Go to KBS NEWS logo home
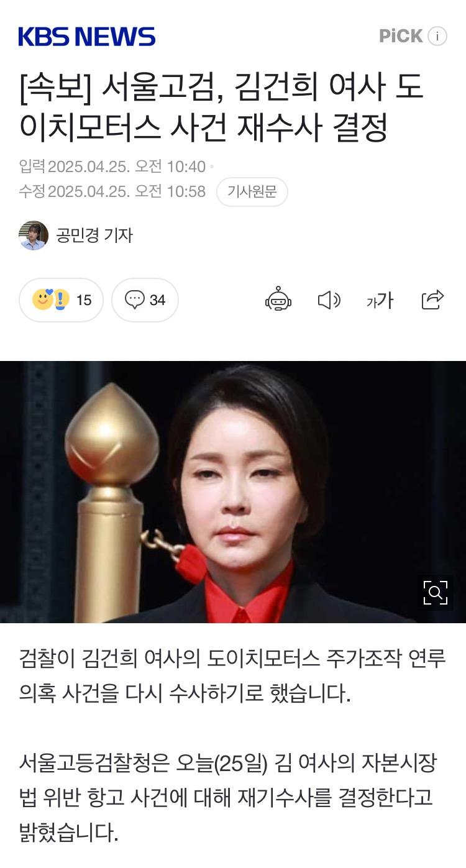 coord(87,37)
